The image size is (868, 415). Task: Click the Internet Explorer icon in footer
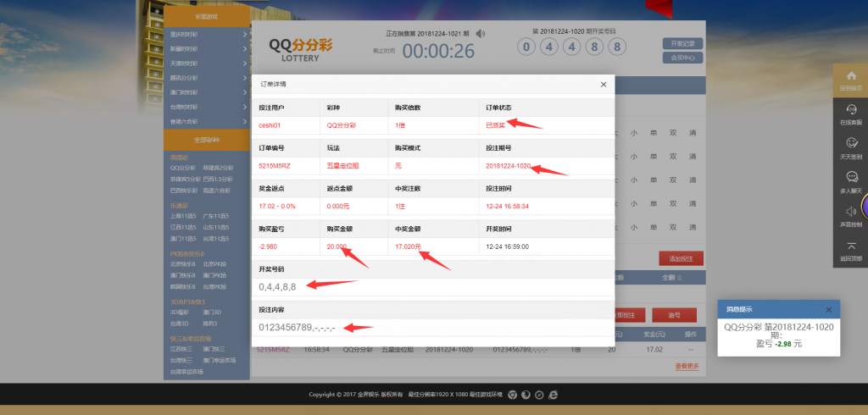tap(553, 395)
